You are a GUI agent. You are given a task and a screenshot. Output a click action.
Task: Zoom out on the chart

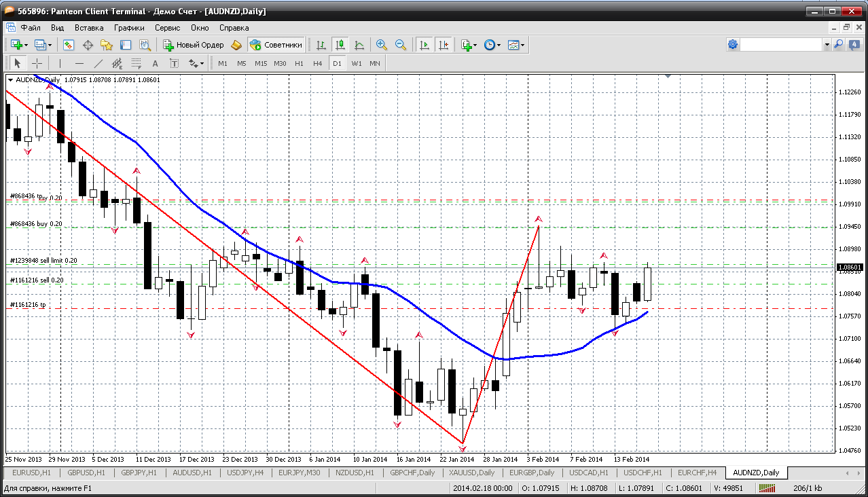click(x=401, y=45)
